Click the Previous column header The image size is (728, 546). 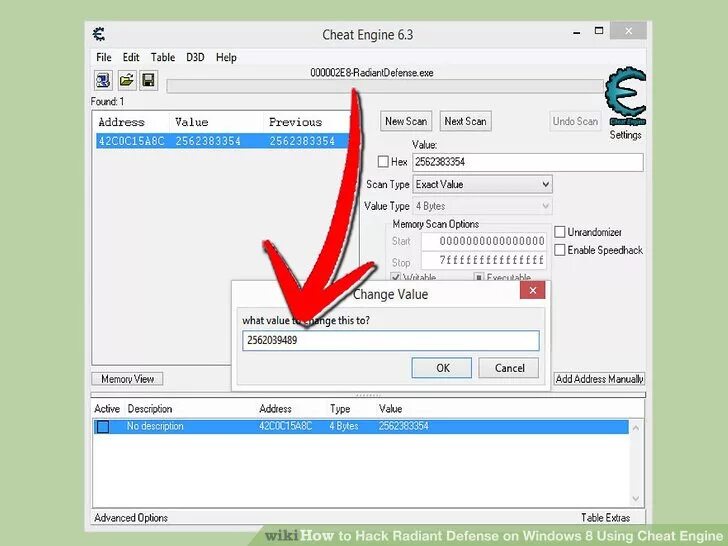coord(295,122)
